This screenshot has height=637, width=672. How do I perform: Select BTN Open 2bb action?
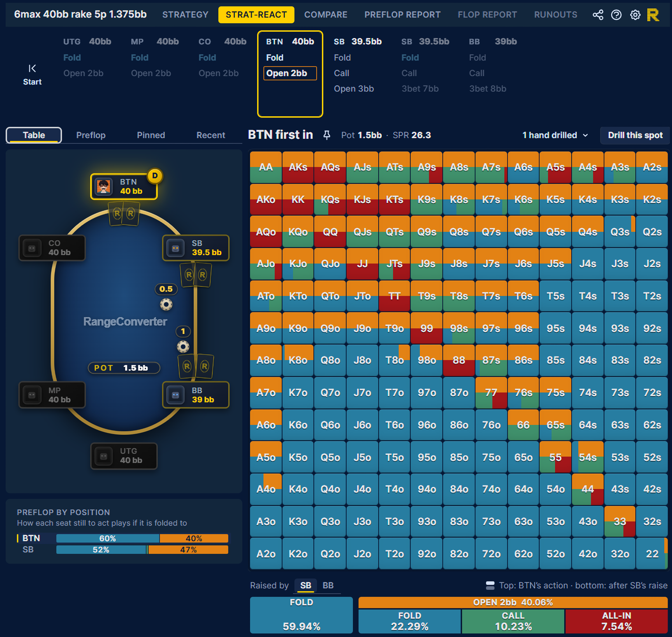pyautogui.click(x=290, y=73)
